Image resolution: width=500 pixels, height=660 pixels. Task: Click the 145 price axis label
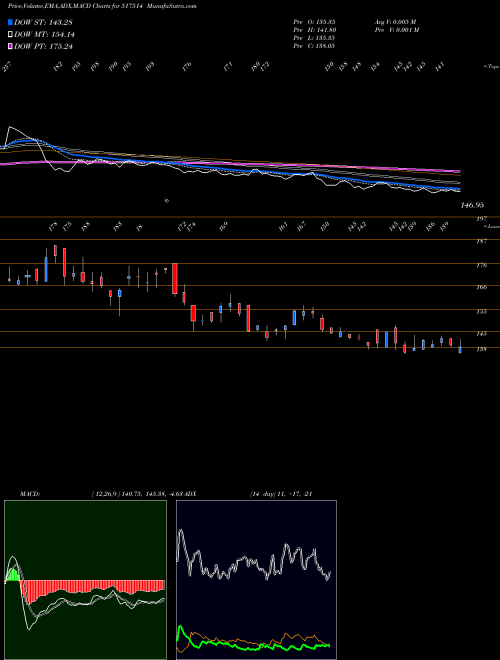[x=481, y=333]
